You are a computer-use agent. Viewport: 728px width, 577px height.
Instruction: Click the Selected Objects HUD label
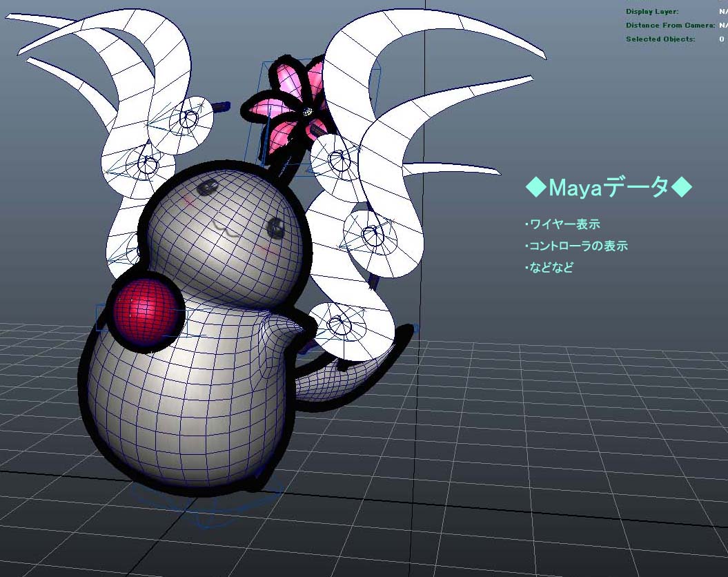tap(660, 39)
